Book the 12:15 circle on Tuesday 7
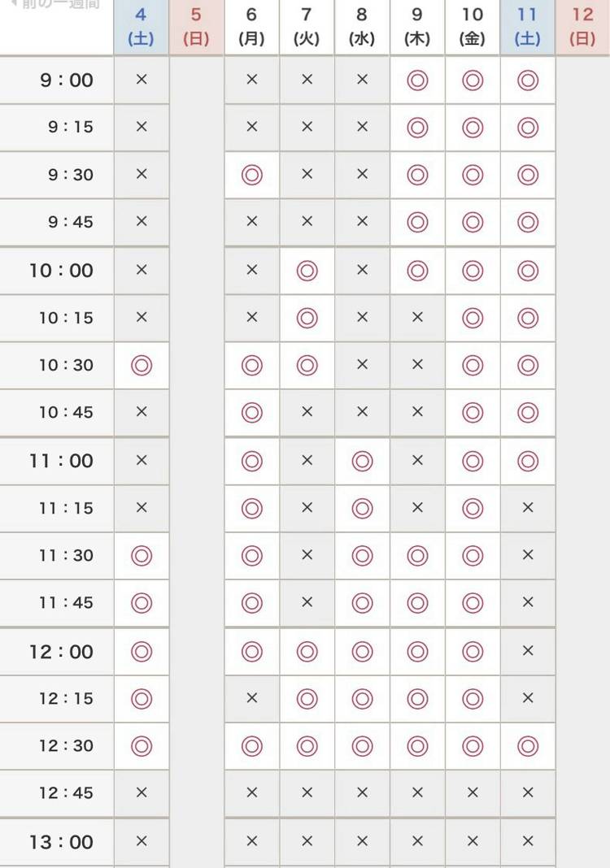The image size is (610, 868). 307,699
